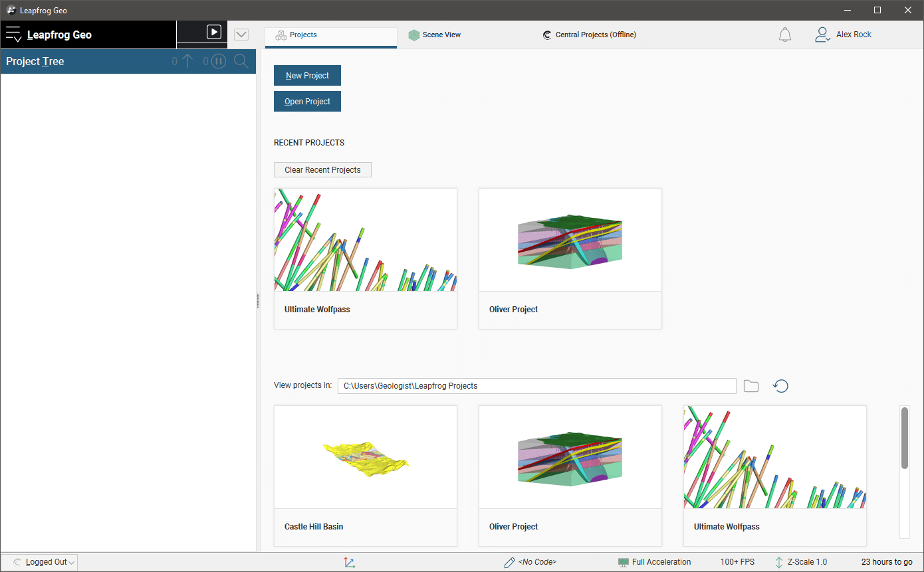Expand the dropdown arrow beside the play button

(x=241, y=35)
